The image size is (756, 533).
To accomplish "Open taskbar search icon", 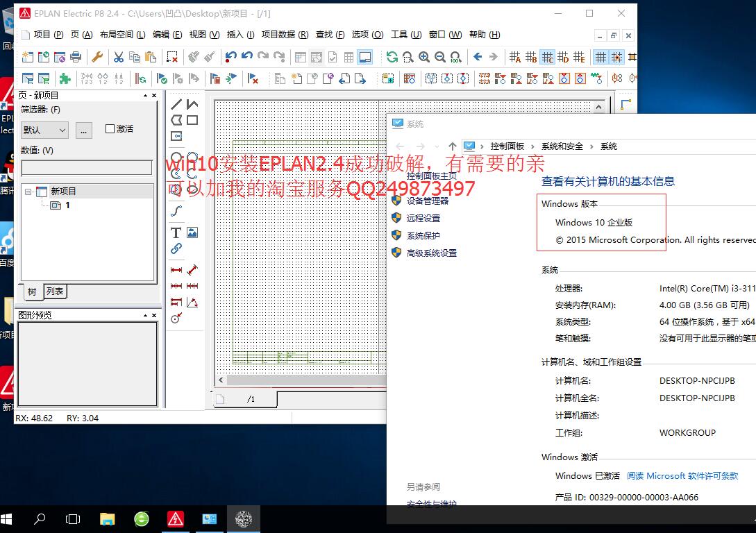I will (x=40, y=519).
